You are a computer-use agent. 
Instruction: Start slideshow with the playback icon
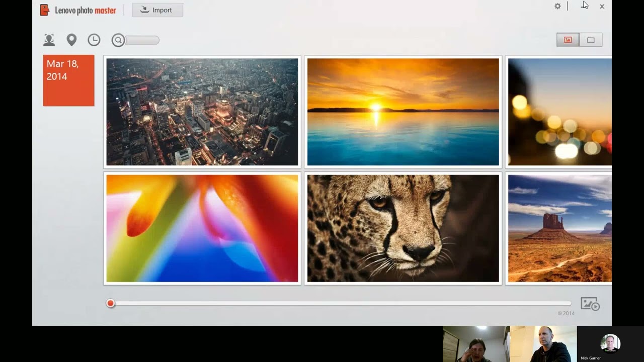(x=590, y=304)
